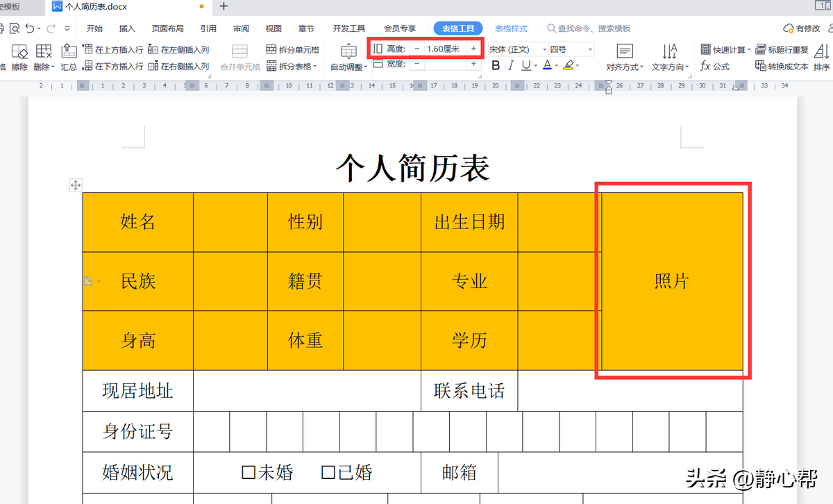Click Text Direction (文字方向) icon
The image size is (833, 504).
click(670, 51)
